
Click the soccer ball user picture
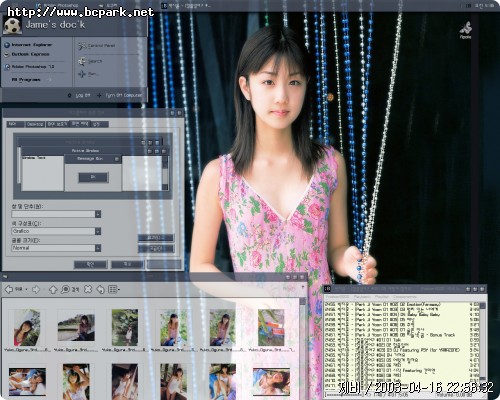[x=12, y=25]
